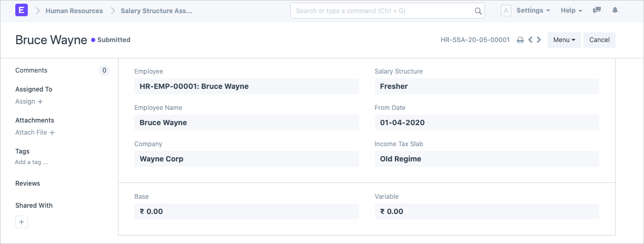Navigate to Human Resources breadcrumb
This screenshot has width=644, height=244.
pos(74,11)
